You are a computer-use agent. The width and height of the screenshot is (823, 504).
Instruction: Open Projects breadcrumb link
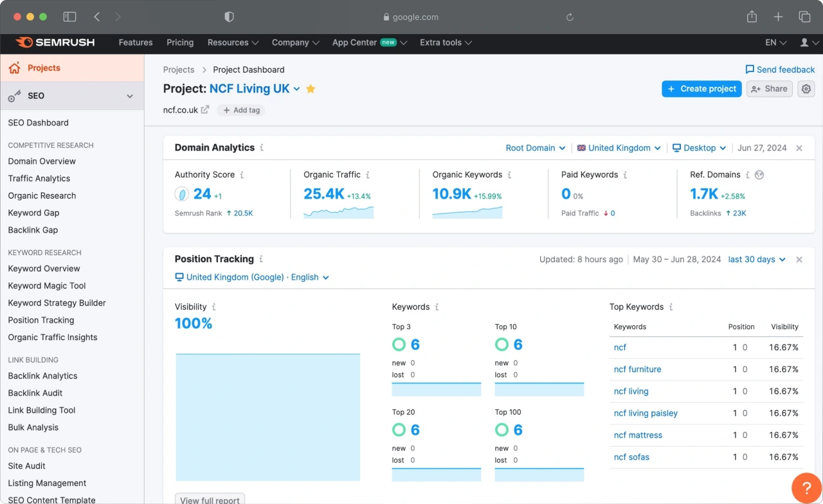pos(179,69)
